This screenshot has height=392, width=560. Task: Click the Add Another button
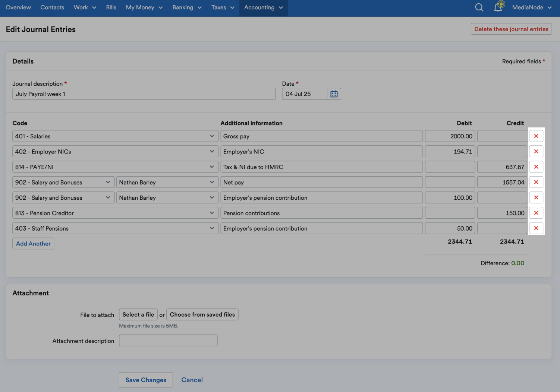point(33,244)
